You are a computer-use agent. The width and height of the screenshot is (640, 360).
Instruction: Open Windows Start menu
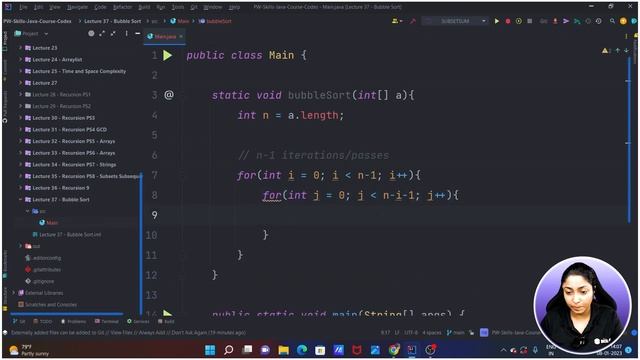click(x=210, y=350)
